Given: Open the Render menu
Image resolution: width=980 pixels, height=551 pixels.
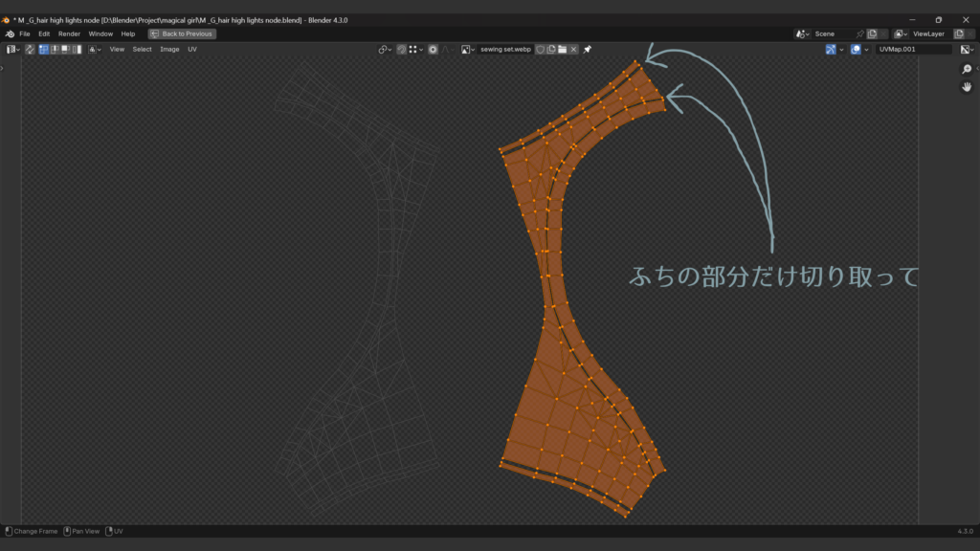Looking at the screenshot, I should point(69,33).
